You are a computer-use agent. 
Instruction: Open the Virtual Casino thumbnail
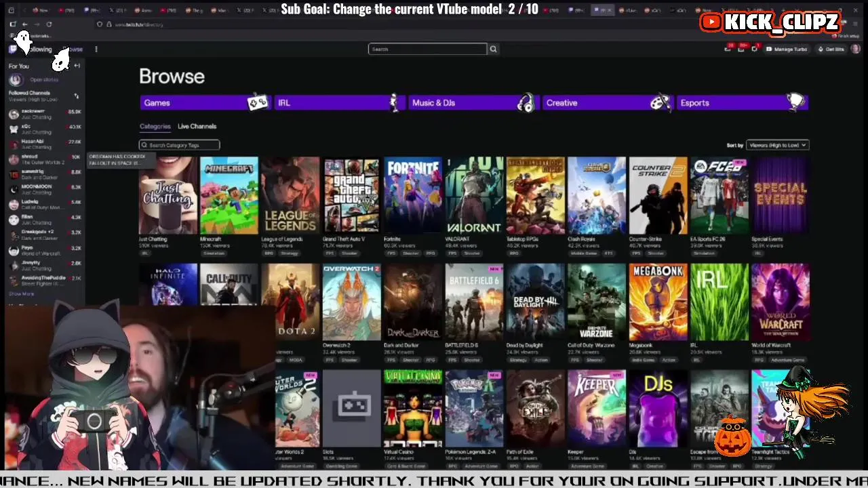[413, 409]
